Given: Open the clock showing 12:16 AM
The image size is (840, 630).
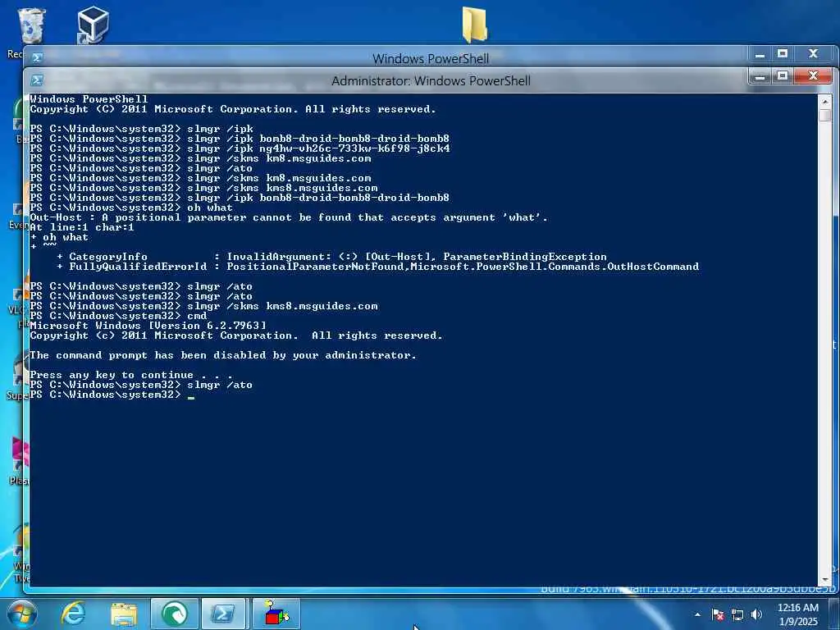Looking at the screenshot, I should (798, 614).
